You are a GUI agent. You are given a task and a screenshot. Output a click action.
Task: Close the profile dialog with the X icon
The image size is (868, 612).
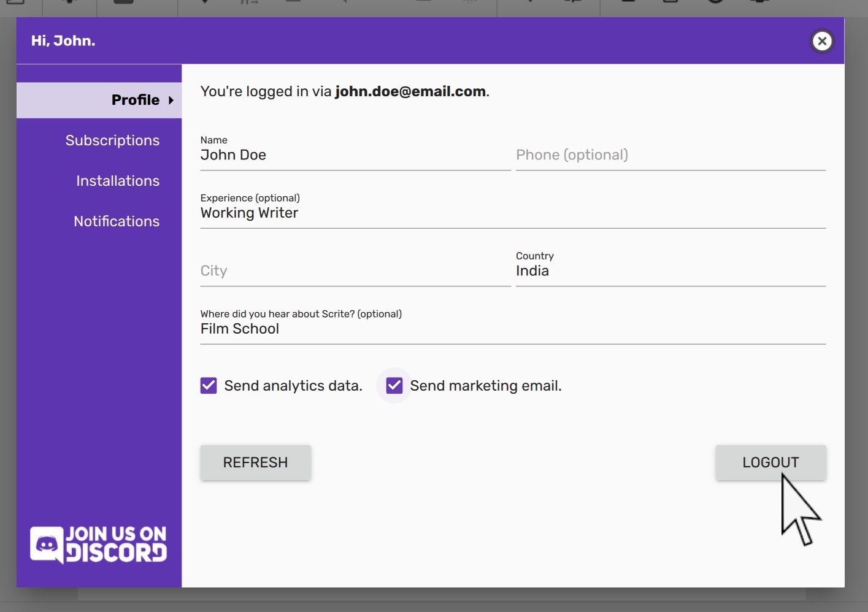point(822,41)
